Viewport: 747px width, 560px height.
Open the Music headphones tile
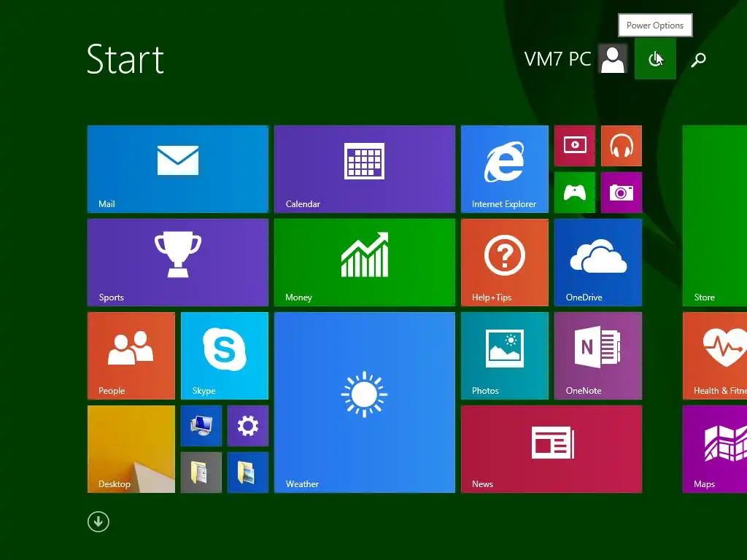622,146
